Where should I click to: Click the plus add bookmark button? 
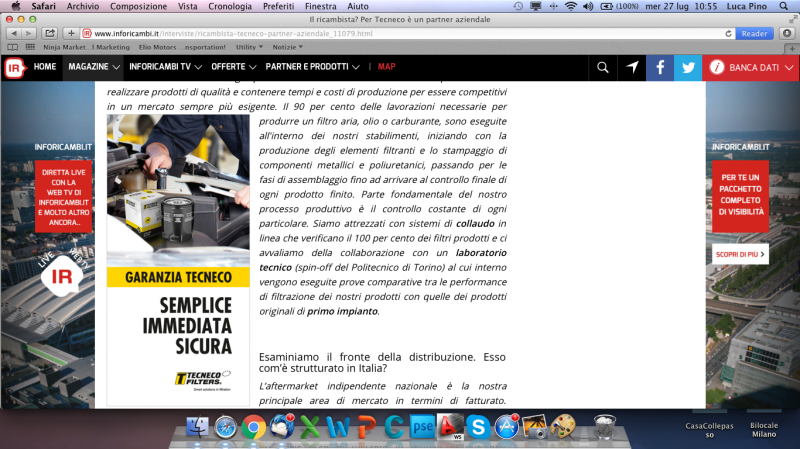click(x=71, y=33)
